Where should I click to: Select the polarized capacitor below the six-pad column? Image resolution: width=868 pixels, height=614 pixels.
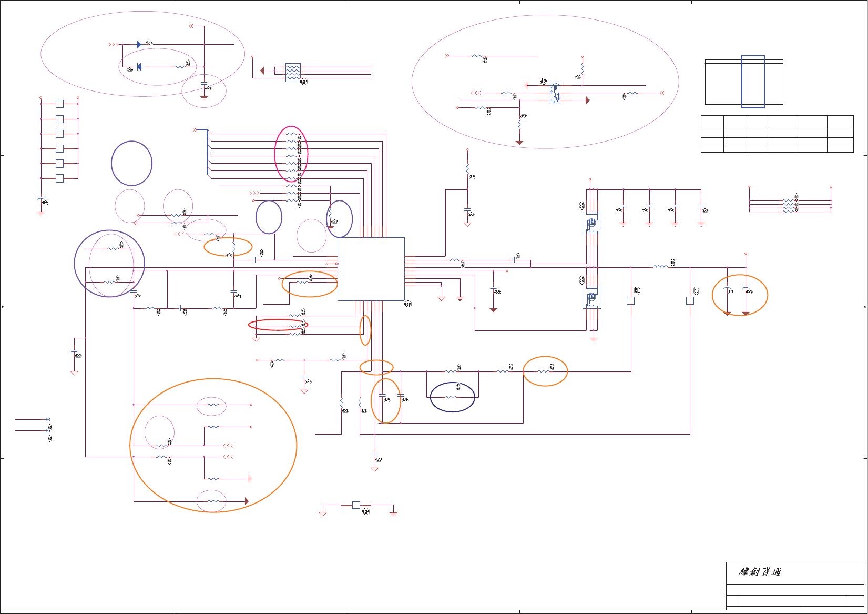[x=41, y=199]
